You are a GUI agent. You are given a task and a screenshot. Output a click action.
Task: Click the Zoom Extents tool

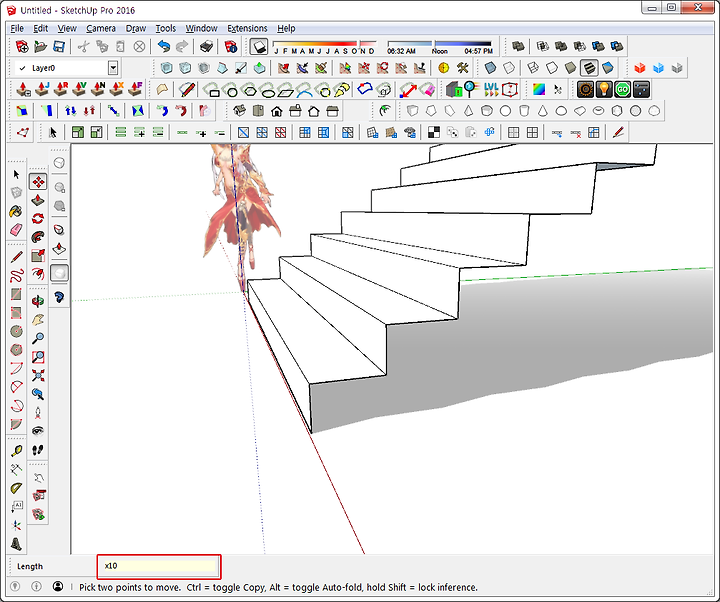[38, 376]
